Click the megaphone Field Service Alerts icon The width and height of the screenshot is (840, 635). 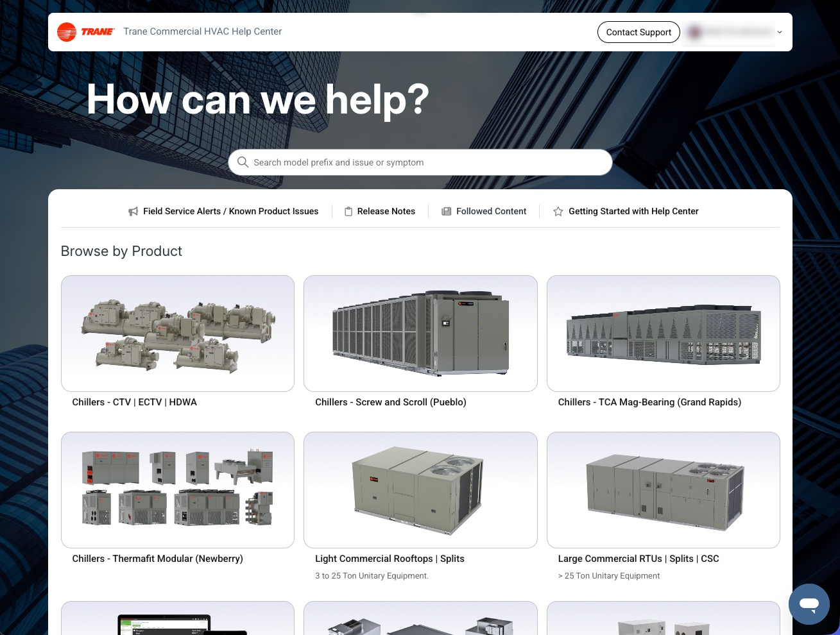[x=133, y=211]
